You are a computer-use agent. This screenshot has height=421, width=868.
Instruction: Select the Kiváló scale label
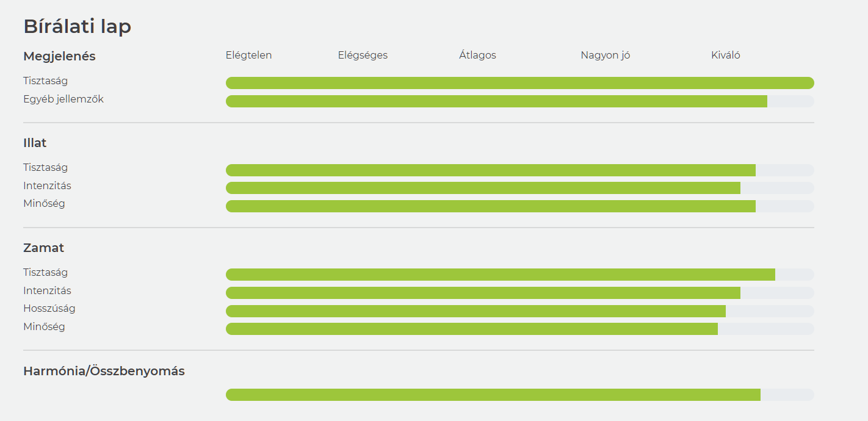pos(726,56)
